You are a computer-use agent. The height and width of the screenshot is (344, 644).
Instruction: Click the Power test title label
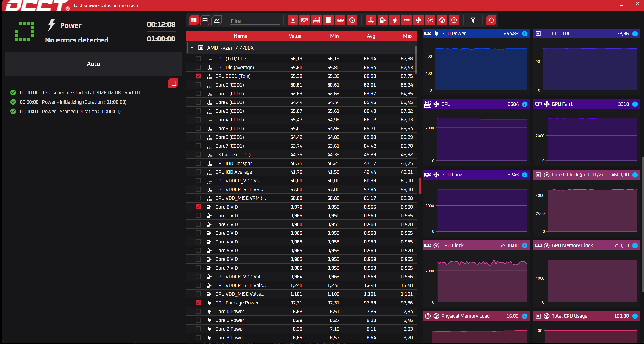(x=71, y=25)
